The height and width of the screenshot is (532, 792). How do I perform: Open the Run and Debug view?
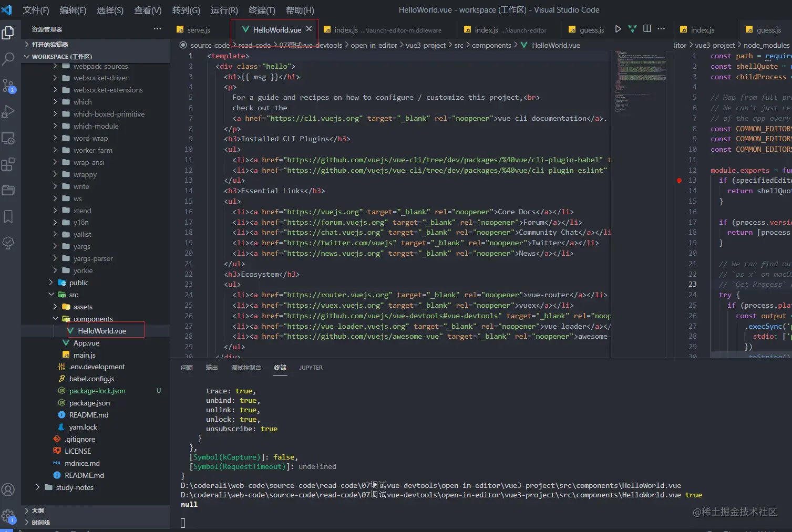point(8,111)
